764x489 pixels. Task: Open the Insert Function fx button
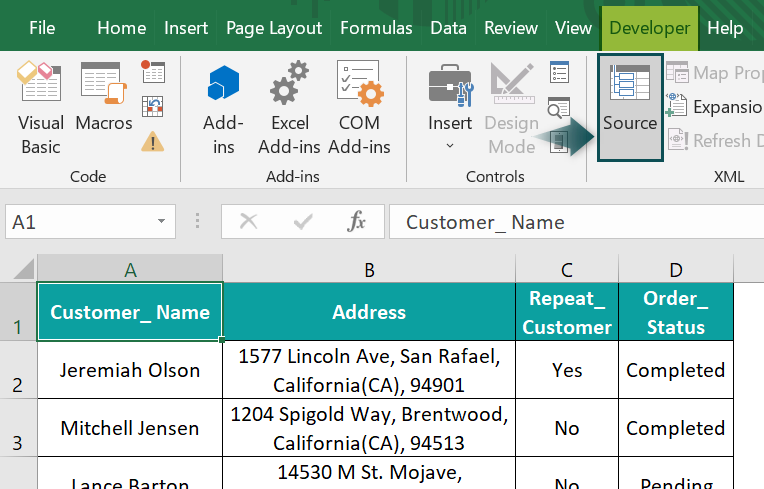(356, 222)
